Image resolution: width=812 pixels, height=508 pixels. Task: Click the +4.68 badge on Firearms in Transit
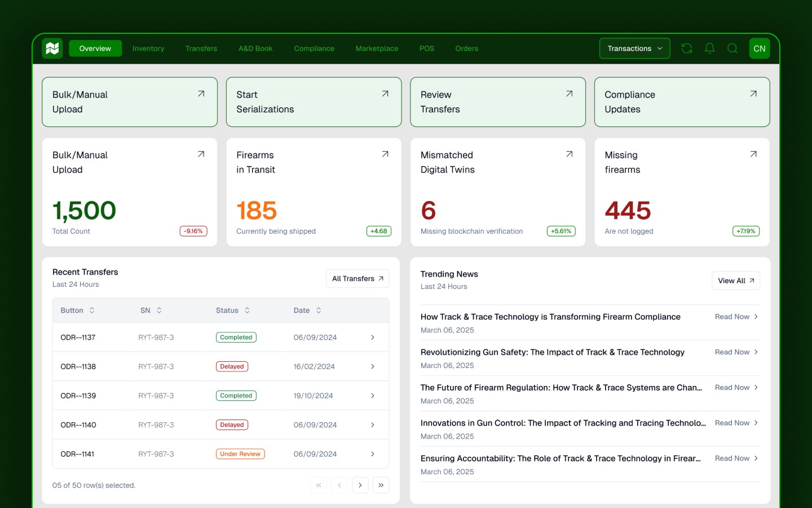379,231
